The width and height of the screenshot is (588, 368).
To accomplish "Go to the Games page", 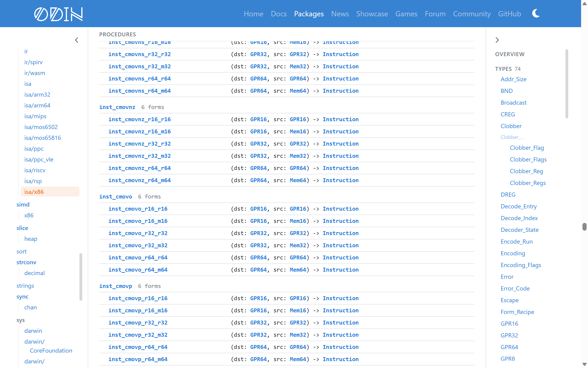I will tap(406, 14).
